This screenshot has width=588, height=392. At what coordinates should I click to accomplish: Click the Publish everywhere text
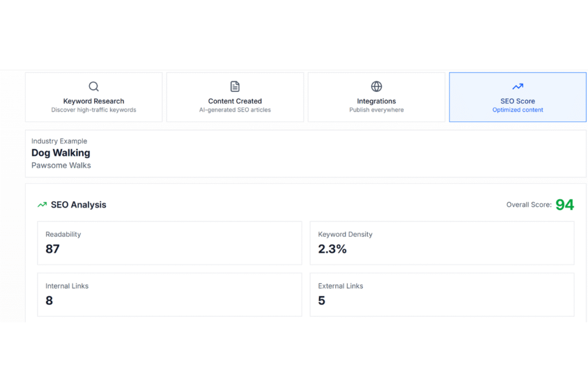[376, 109]
